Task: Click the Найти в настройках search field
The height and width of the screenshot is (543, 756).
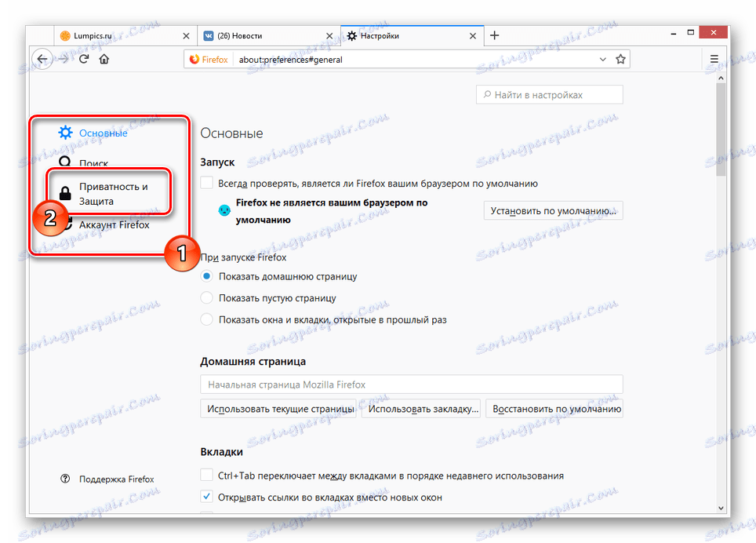Action: click(x=550, y=95)
